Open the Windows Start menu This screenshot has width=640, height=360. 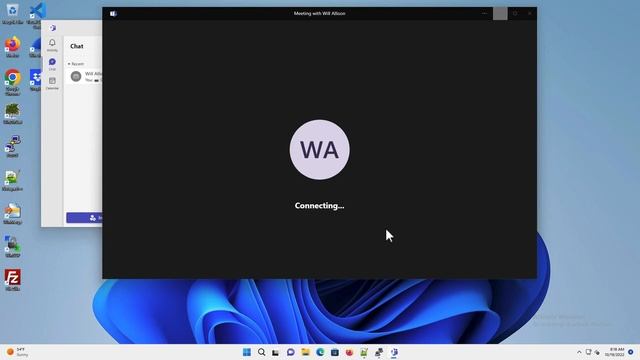click(x=247, y=352)
